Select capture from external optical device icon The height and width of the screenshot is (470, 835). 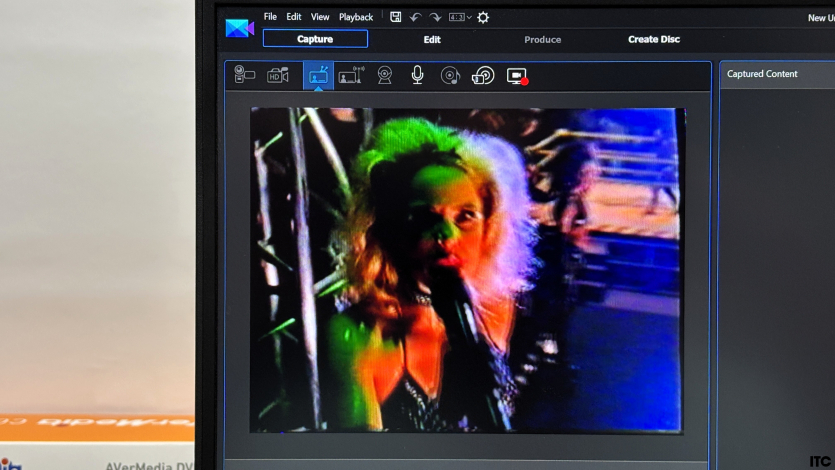(483, 75)
